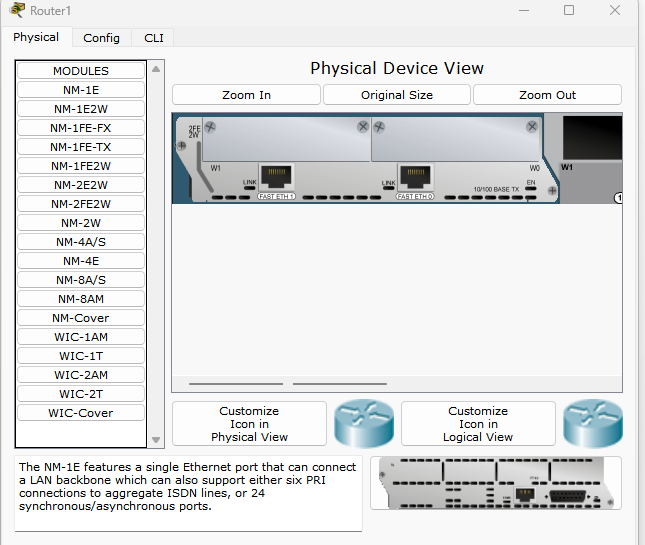Minimize the Router1 window
This screenshot has width=645, height=545.
click(x=524, y=10)
